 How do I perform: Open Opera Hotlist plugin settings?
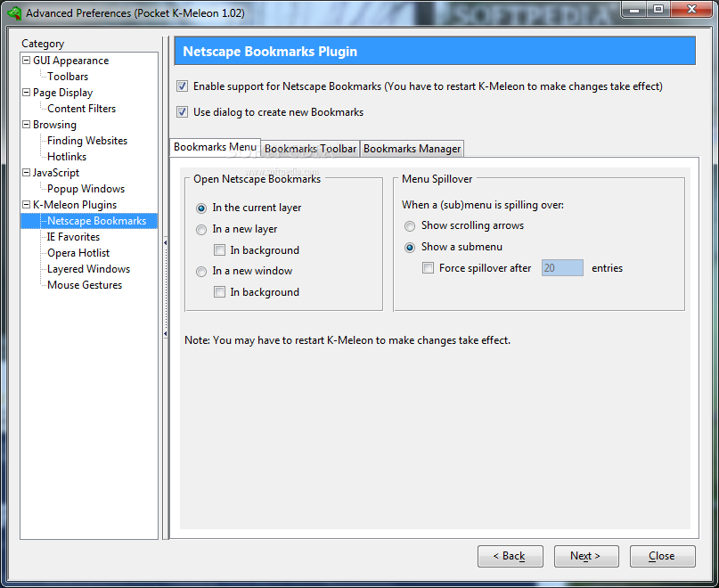(78, 253)
